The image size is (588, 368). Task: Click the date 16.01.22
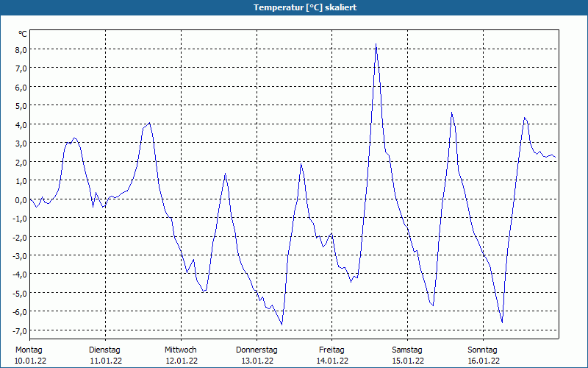(x=484, y=361)
